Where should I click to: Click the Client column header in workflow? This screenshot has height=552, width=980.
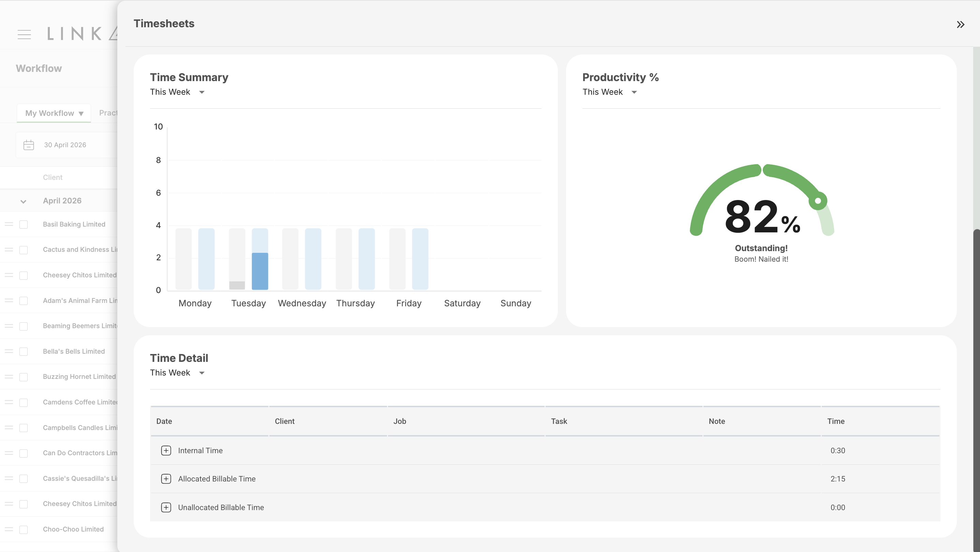(53, 178)
